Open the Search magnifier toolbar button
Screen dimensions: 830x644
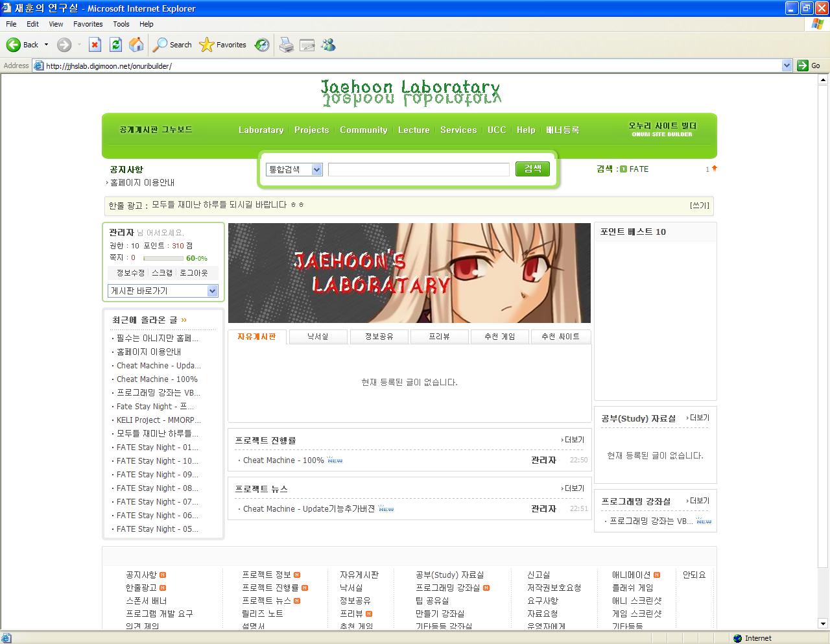tap(172, 45)
